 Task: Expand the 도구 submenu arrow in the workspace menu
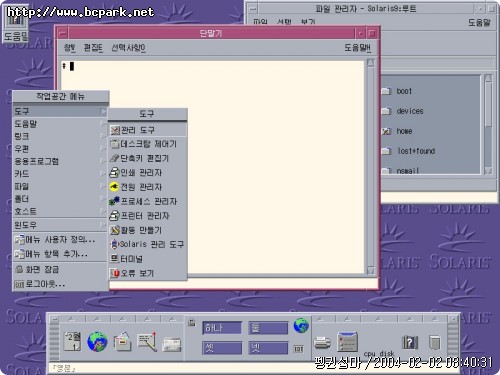[103, 111]
